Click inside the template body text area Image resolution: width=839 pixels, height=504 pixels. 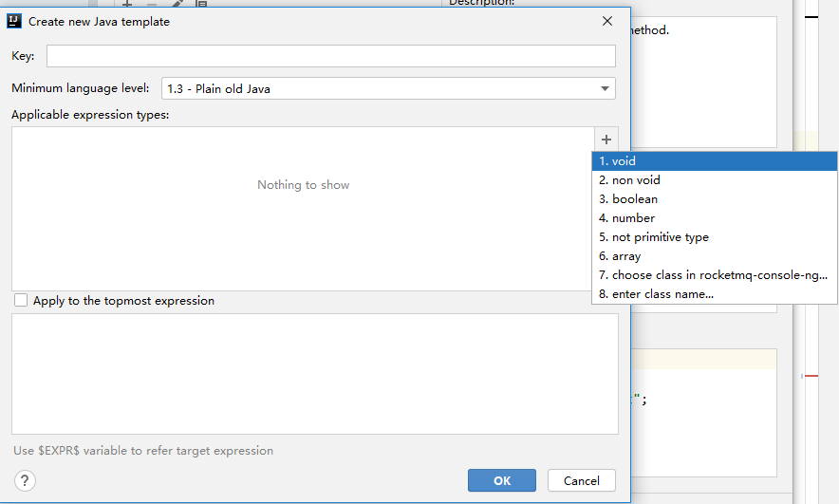[x=314, y=374]
